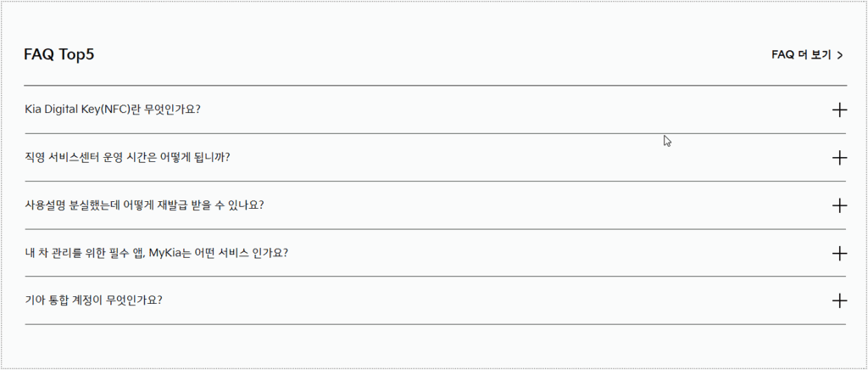Click the arrow chevron next to FAQ 더 보기
The image size is (868, 370).
(x=840, y=55)
